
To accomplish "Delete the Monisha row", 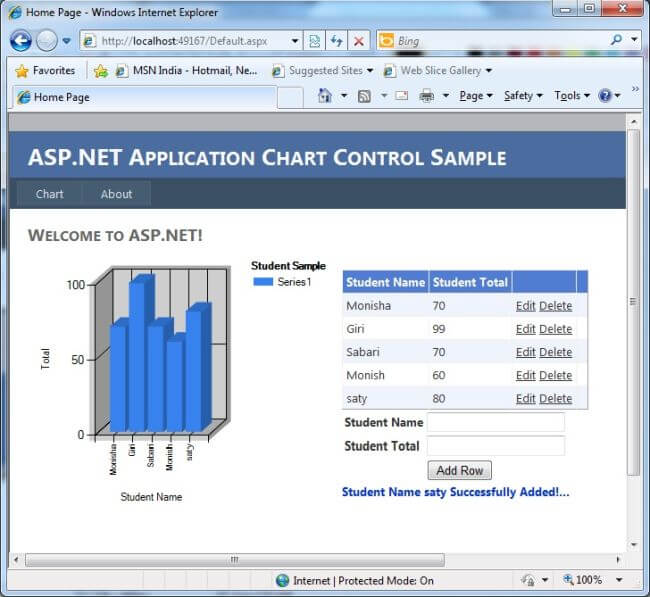I will pyautogui.click(x=555, y=306).
